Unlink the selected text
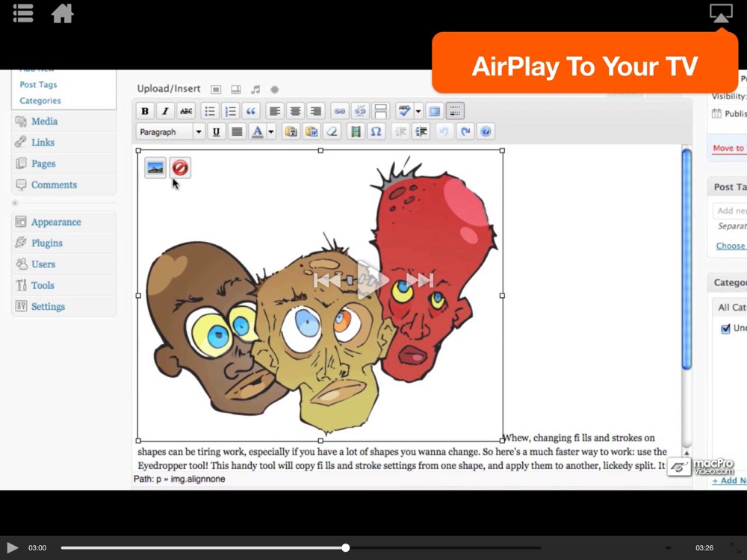The height and width of the screenshot is (560, 747). pyautogui.click(x=360, y=111)
